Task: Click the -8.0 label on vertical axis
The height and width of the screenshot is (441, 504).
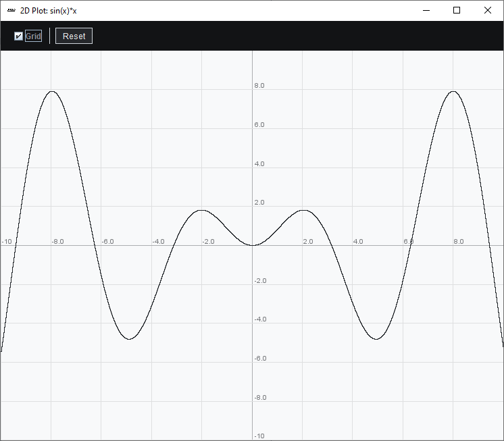Action: 260,398
